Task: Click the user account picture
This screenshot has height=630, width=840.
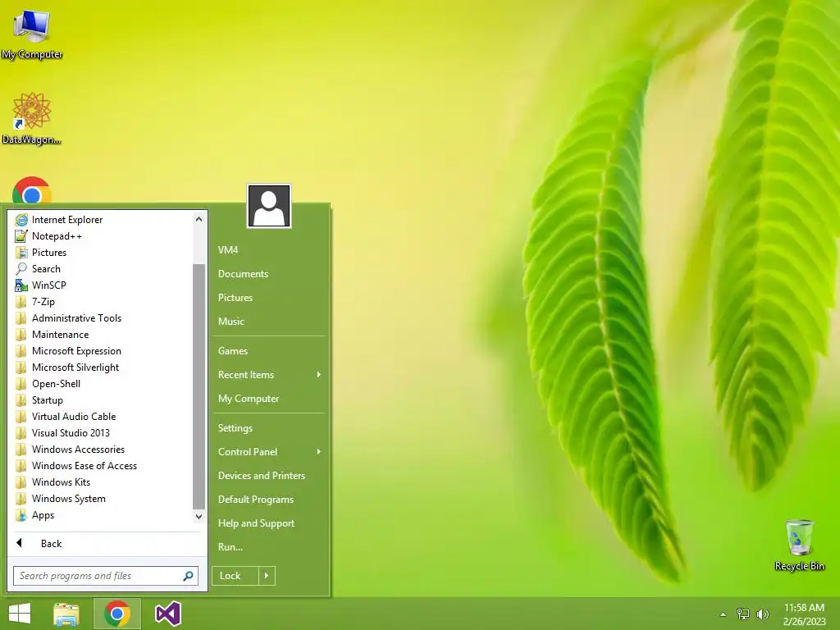Action: [x=269, y=206]
